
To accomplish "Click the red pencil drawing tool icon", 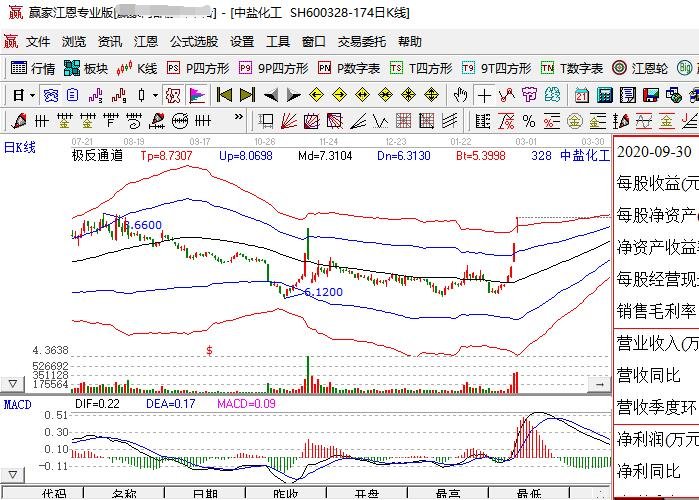I will 19,121.
